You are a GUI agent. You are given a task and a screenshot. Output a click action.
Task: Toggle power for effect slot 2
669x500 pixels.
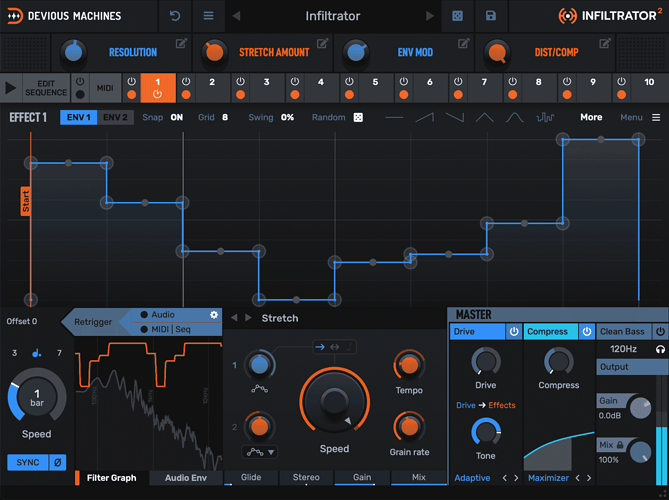[186, 81]
